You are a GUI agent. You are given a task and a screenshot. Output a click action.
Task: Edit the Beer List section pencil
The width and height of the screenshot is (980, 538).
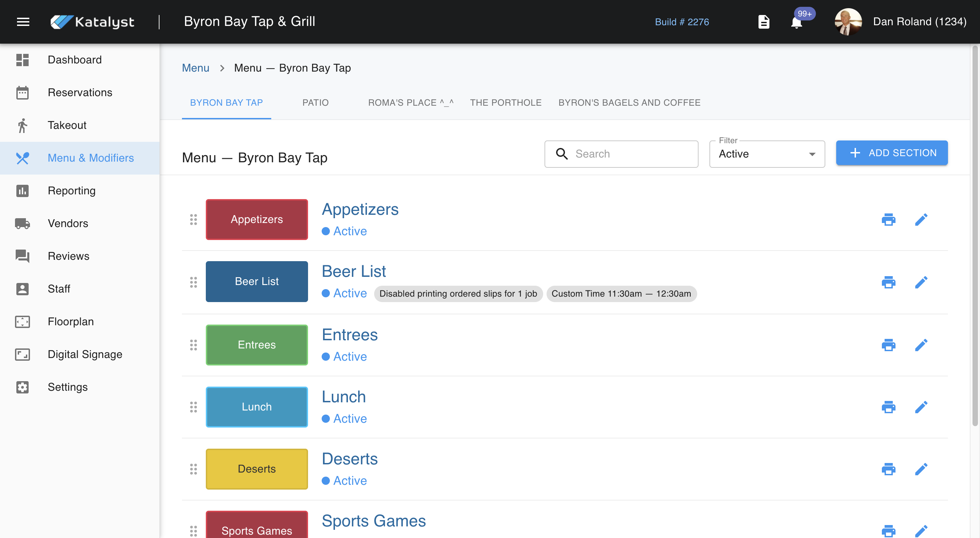pos(921,282)
